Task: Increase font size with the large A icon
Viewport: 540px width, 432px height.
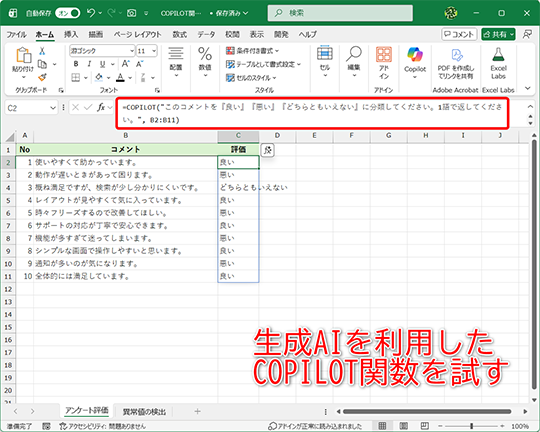Action: coord(125,64)
